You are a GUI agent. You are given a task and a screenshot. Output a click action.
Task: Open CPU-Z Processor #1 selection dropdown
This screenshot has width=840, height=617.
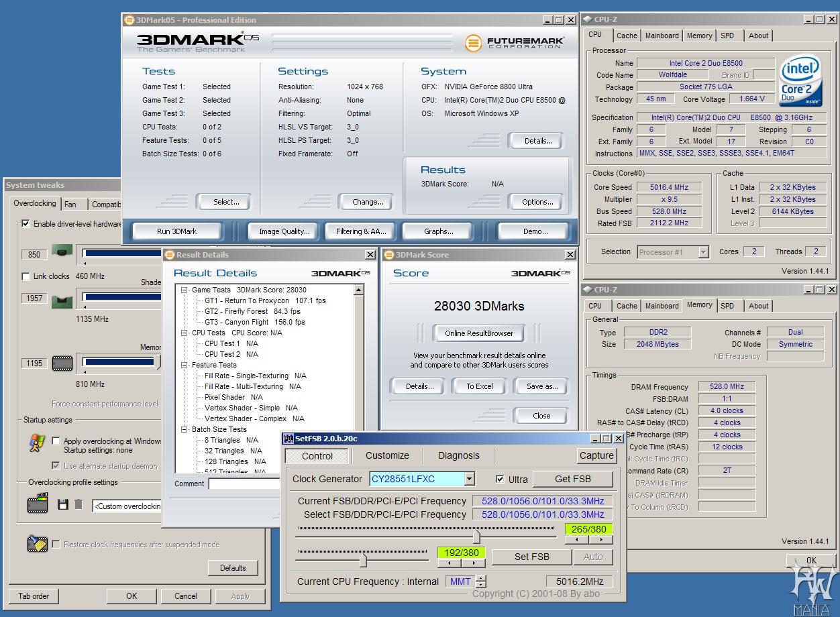point(703,252)
